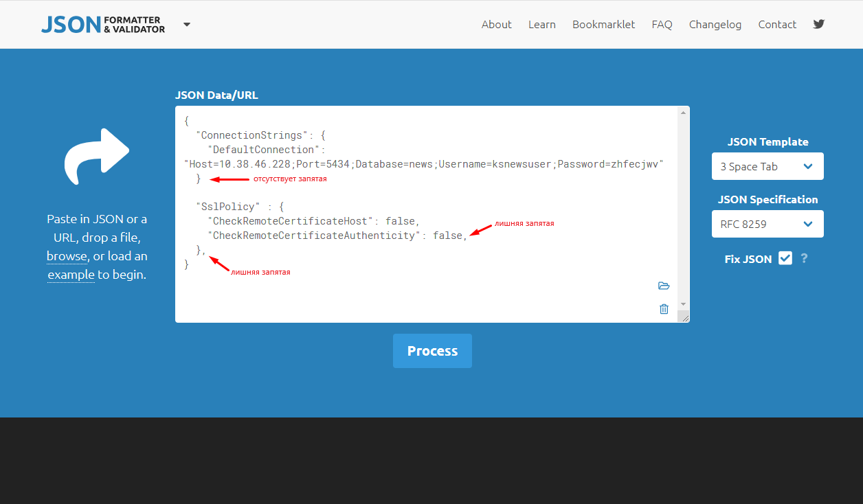Click the JSON Template label
Image resolution: width=863 pixels, height=504 pixels.
tap(767, 142)
